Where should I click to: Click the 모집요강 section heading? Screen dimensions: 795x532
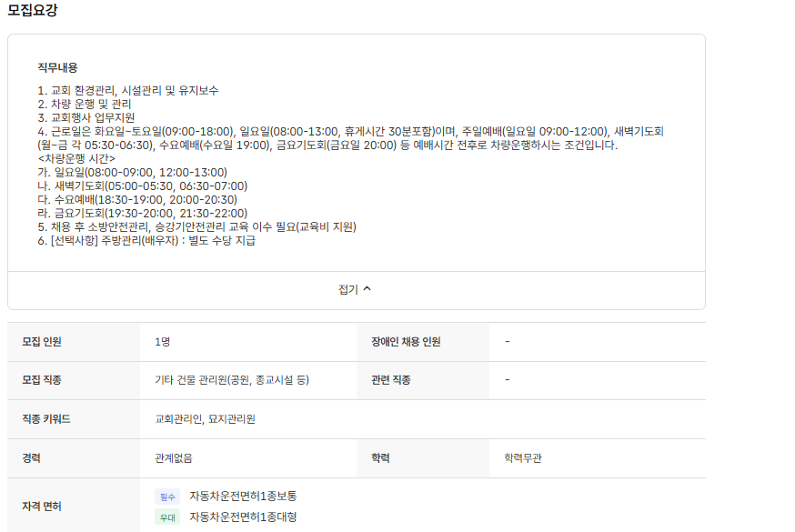pyautogui.click(x=34, y=11)
